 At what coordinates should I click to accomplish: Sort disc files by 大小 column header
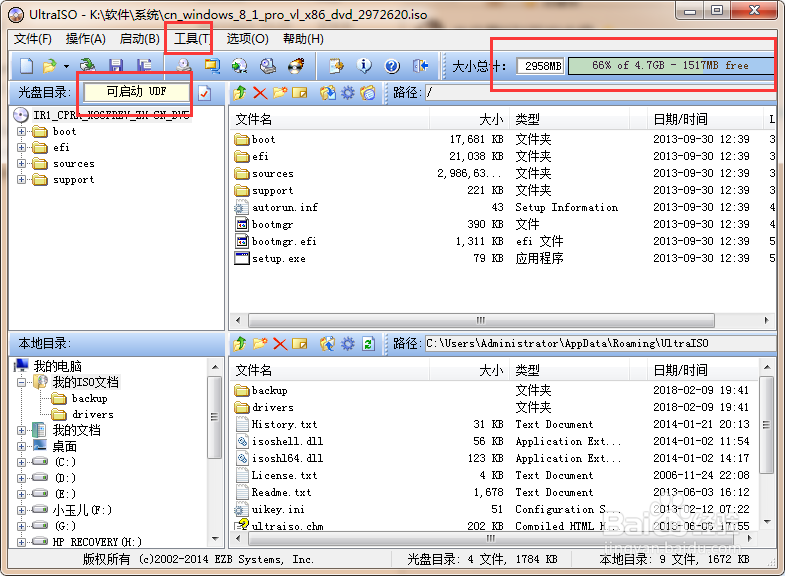coord(470,119)
